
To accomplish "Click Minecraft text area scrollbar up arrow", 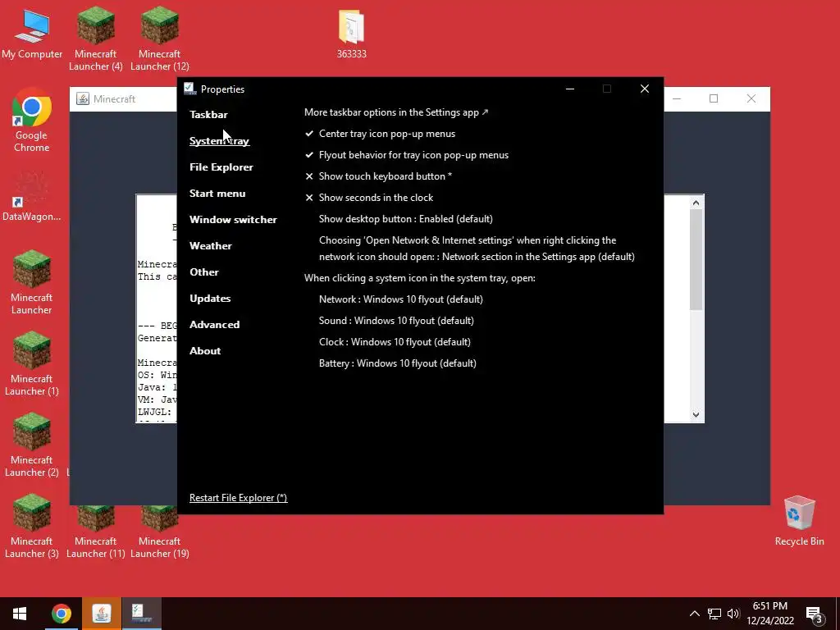I will [696, 203].
